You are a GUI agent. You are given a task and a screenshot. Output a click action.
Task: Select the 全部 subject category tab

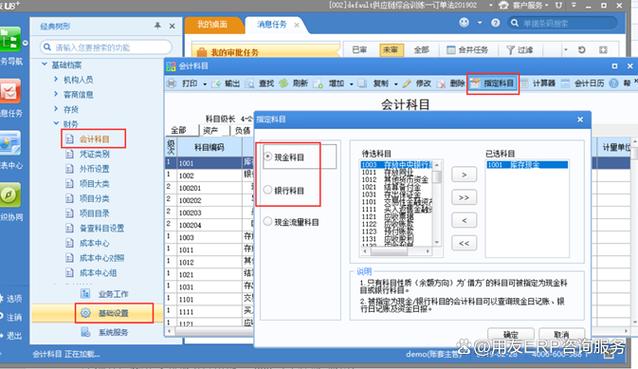click(179, 130)
